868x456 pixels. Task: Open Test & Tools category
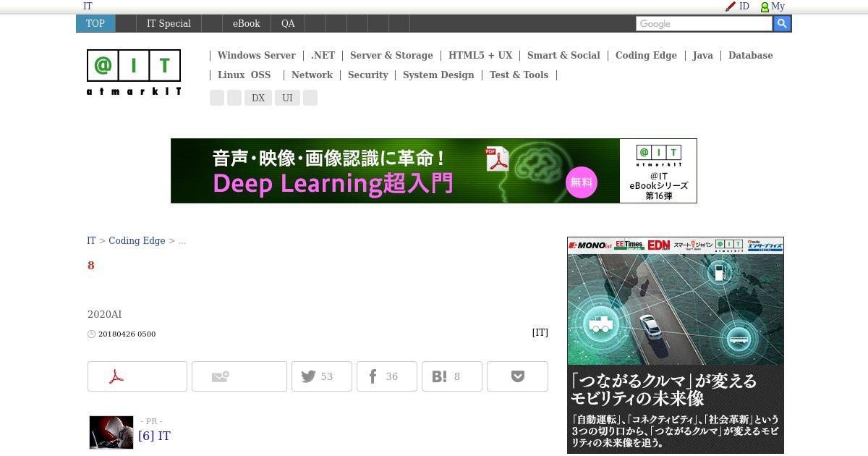[519, 75]
